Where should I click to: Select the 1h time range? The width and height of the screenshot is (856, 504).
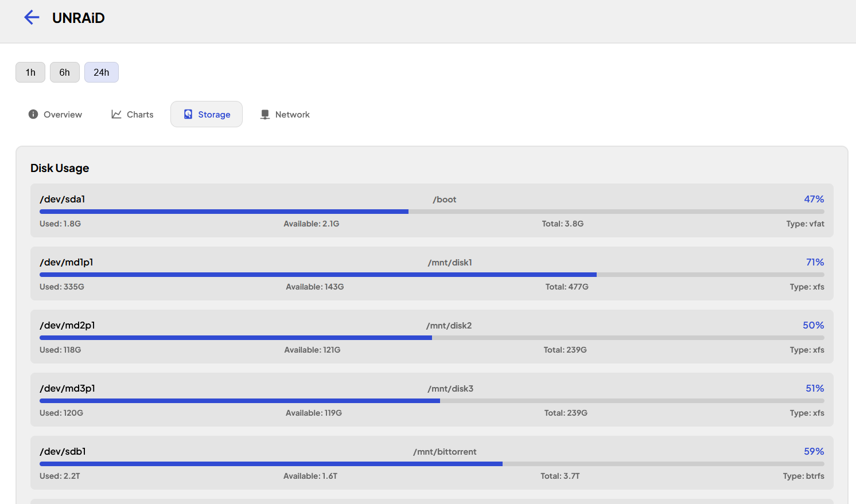30,72
